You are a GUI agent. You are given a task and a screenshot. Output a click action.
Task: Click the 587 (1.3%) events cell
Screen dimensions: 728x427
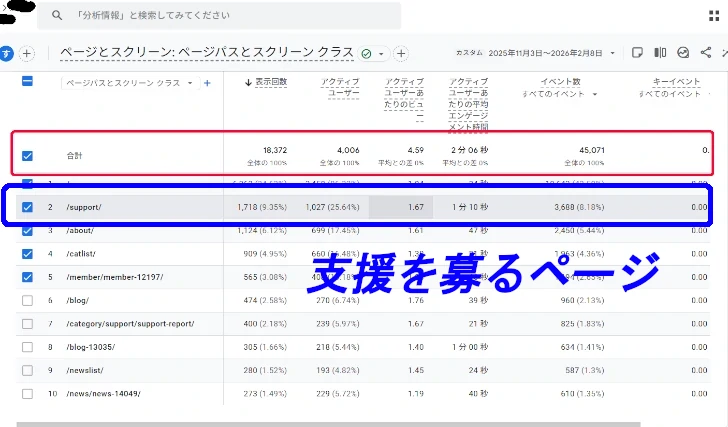point(585,370)
